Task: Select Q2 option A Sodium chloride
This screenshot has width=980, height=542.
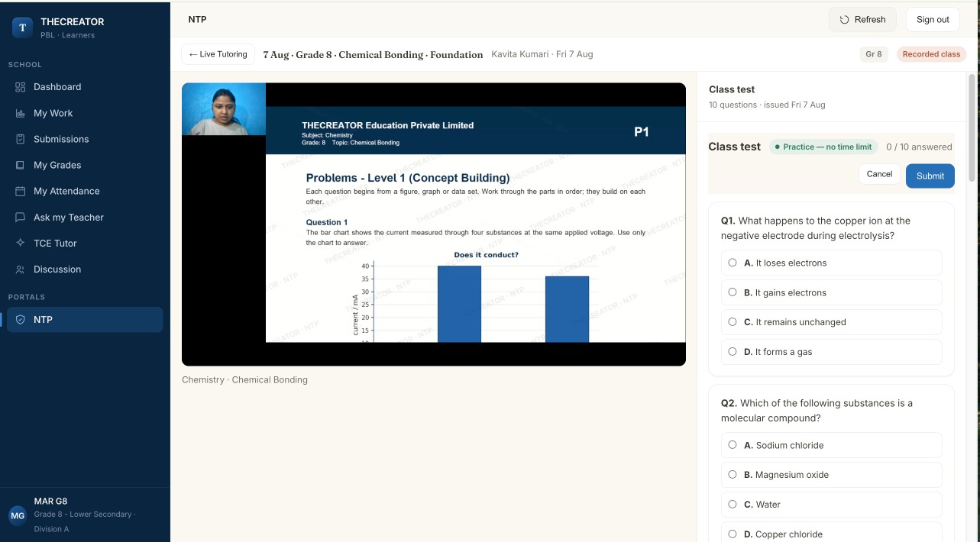Action: [x=831, y=445]
